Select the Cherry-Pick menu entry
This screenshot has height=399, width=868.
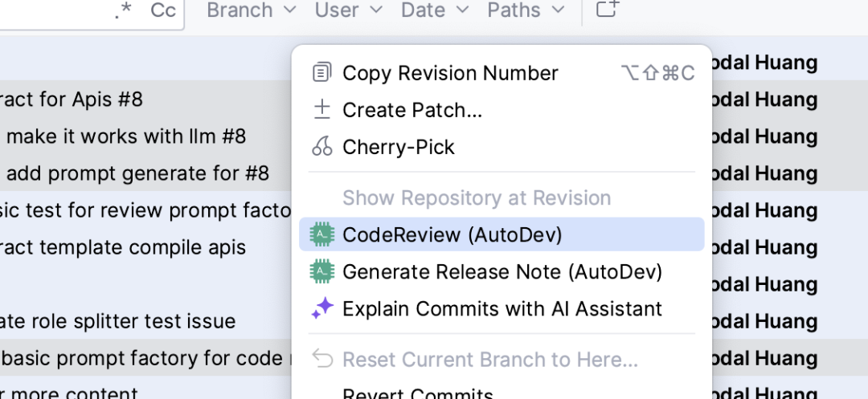[x=399, y=147]
